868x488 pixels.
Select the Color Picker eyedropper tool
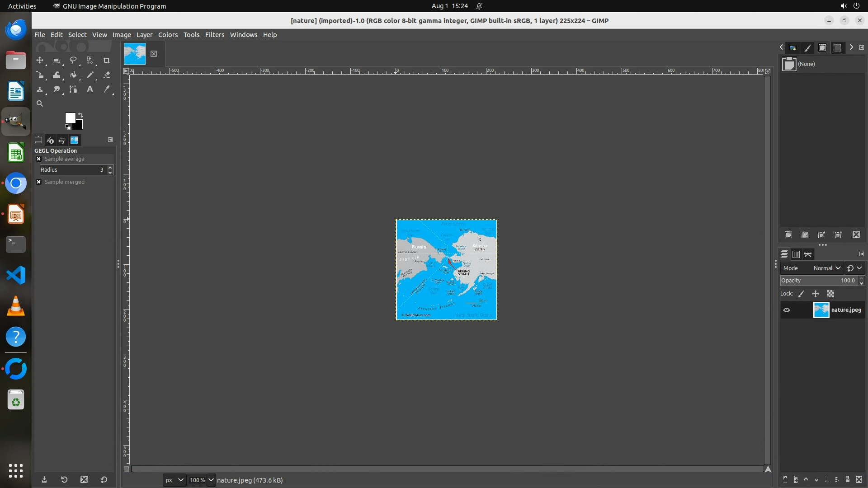pyautogui.click(x=107, y=89)
